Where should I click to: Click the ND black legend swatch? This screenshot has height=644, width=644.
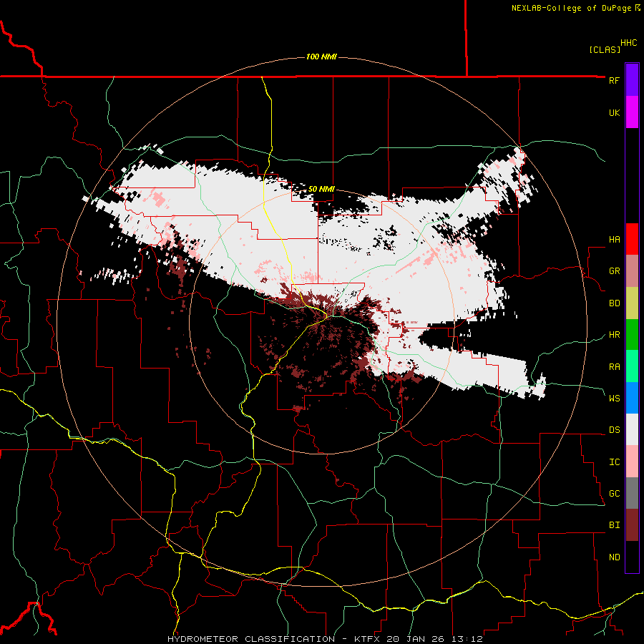point(632,557)
